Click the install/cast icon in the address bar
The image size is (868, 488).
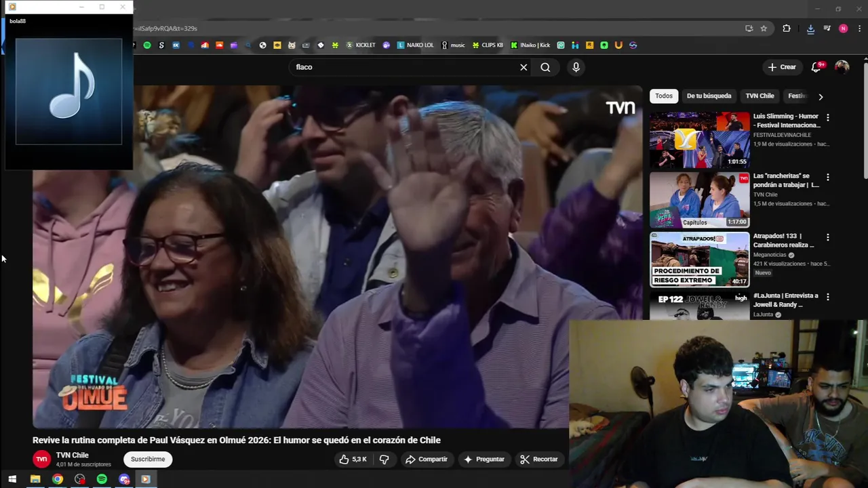point(749,28)
